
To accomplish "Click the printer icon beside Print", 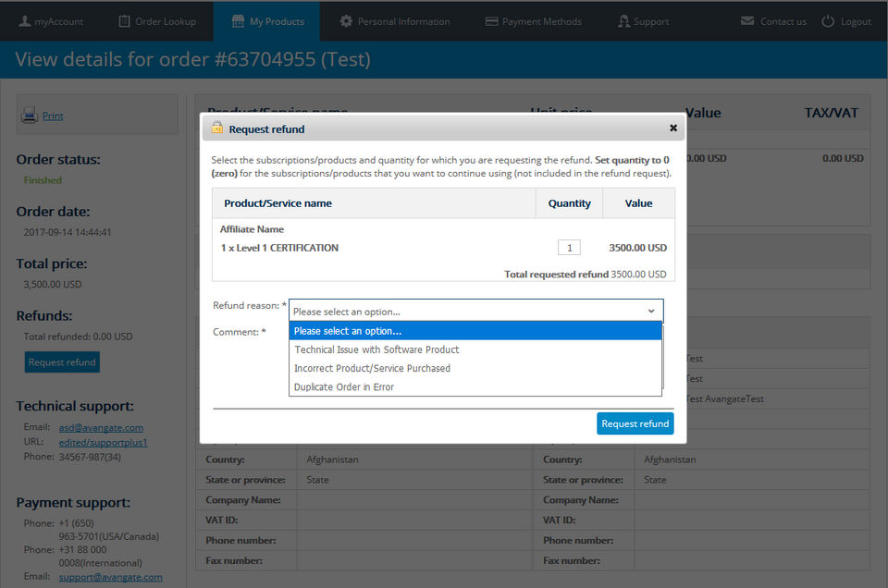I will point(30,116).
